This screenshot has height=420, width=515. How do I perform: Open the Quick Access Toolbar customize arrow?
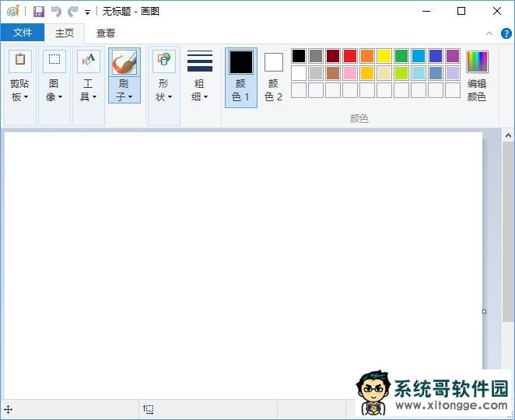click(87, 12)
